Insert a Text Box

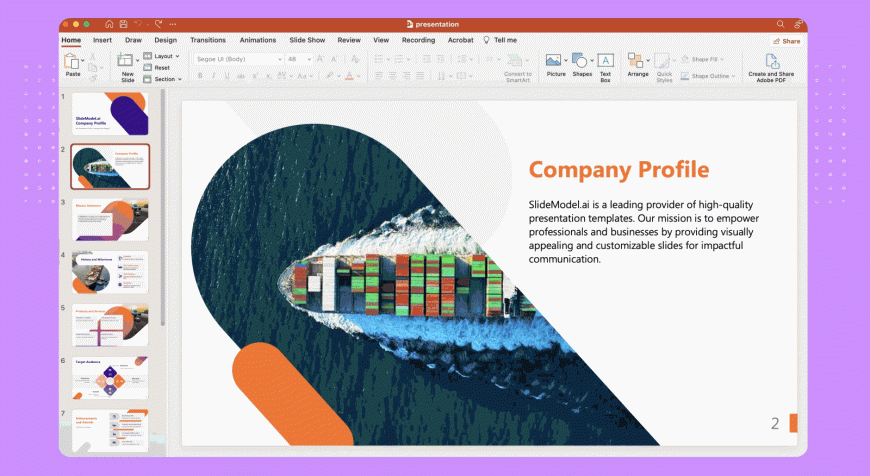click(x=605, y=62)
